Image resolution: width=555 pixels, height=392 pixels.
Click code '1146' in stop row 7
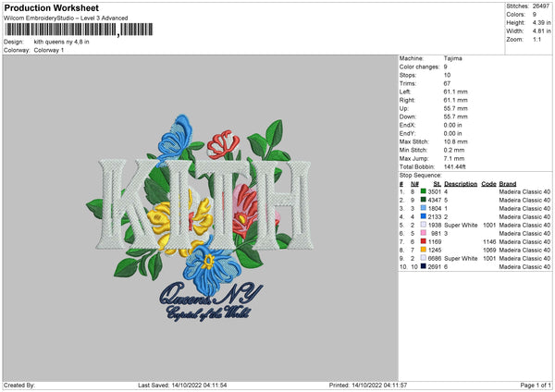[x=489, y=241]
